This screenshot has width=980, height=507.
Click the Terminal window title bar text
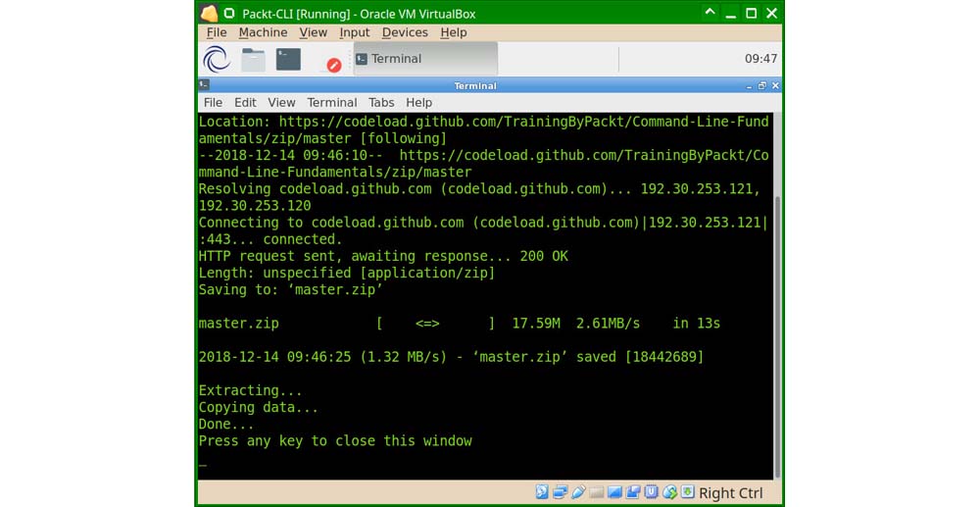coord(475,86)
